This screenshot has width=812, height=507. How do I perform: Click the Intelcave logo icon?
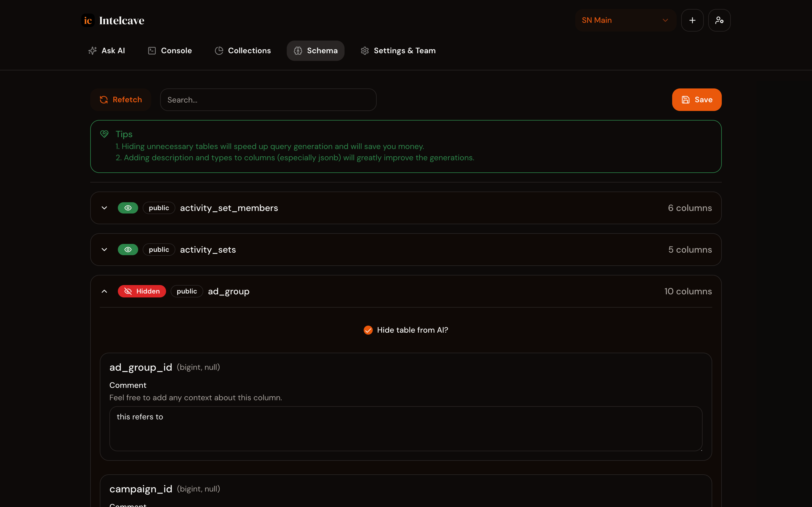pos(88,21)
